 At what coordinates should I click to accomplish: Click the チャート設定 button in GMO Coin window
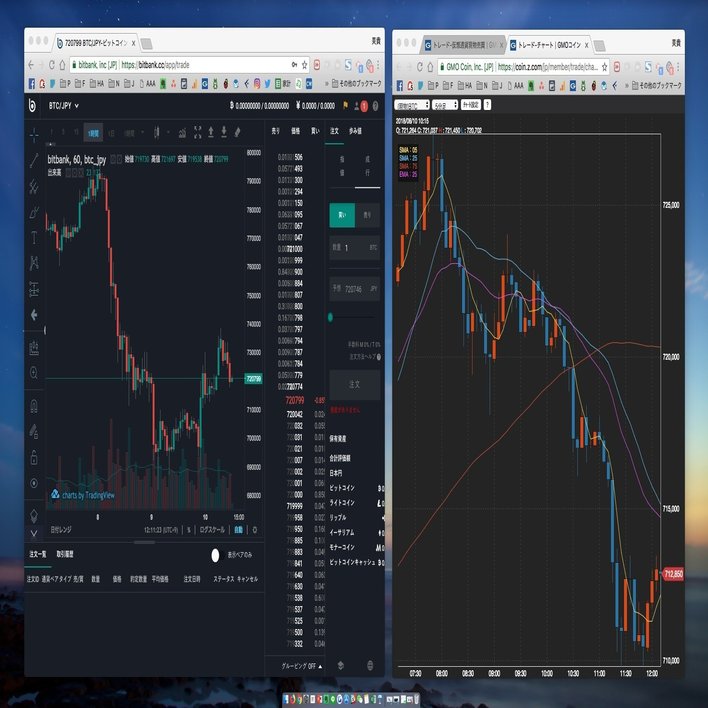[x=470, y=105]
